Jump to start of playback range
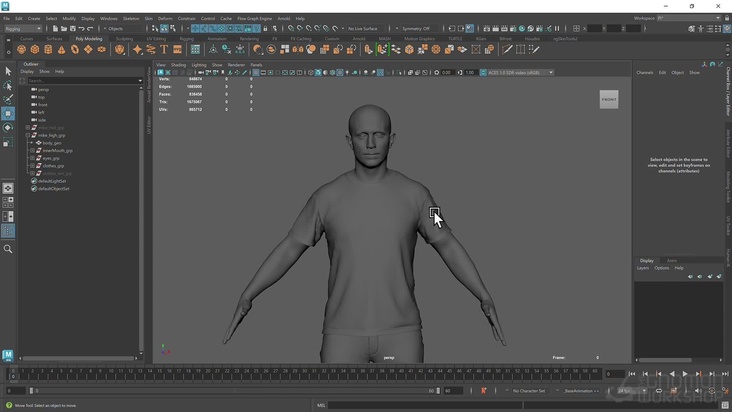The width and height of the screenshot is (732, 412). point(632,374)
